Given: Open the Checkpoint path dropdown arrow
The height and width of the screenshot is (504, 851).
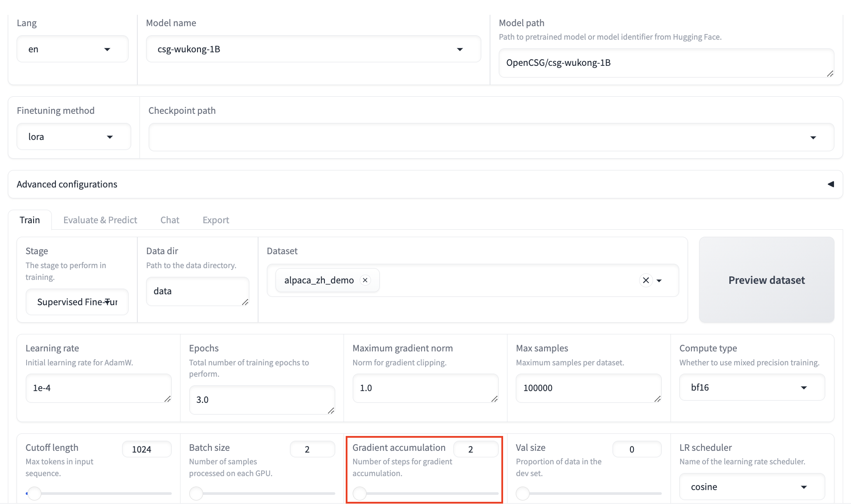Looking at the screenshot, I should pyautogui.click(x=813, y=137).
